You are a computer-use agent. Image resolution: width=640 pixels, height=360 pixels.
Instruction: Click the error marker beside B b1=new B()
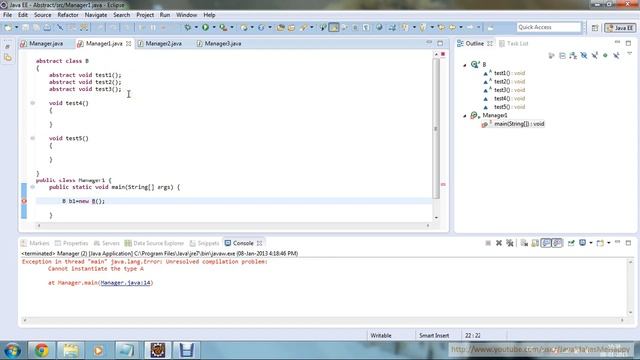pos(24,201)
